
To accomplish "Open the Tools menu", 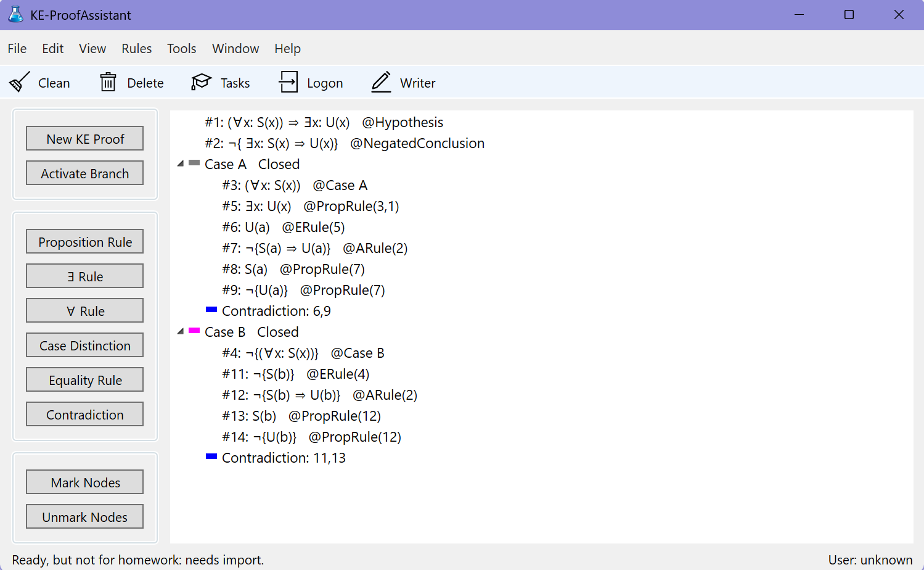I will [181, 49].
